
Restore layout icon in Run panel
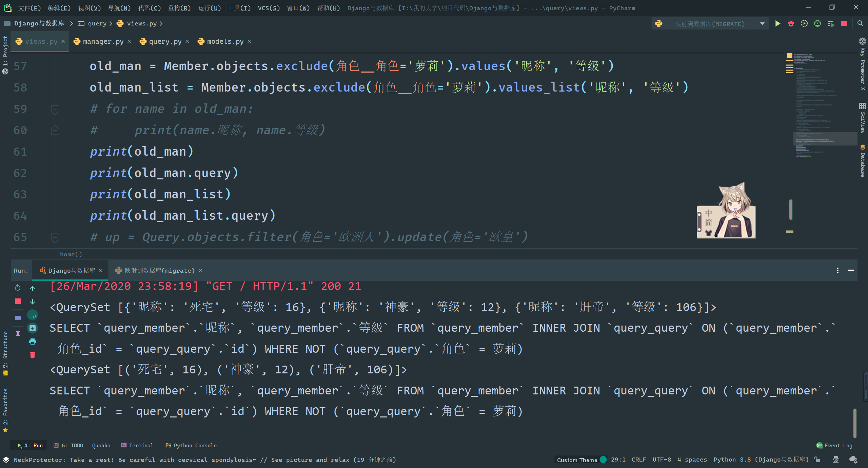[18, 318]
